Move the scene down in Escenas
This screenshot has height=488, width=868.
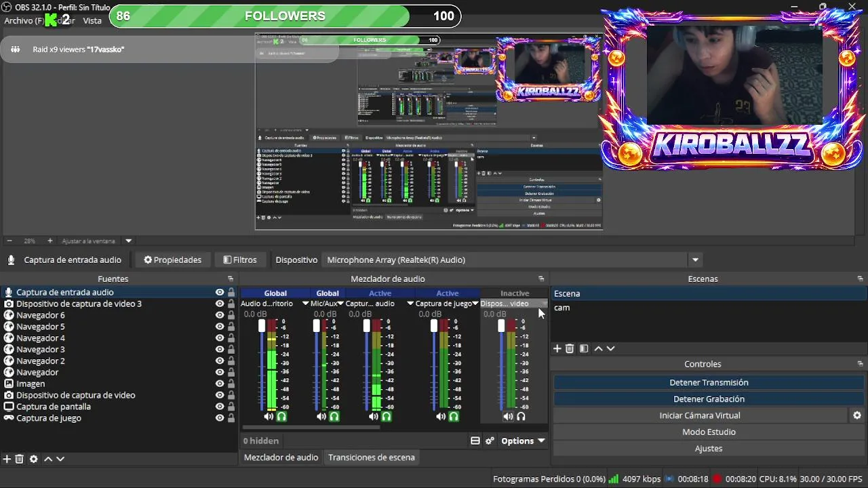click(610, 348)
